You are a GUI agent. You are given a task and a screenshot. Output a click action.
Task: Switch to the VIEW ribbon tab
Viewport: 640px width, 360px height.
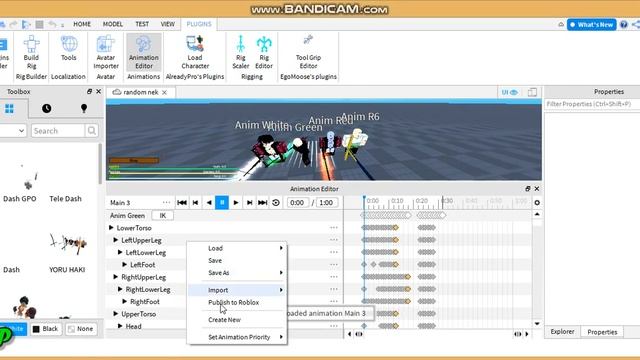[x=167, y=24]
